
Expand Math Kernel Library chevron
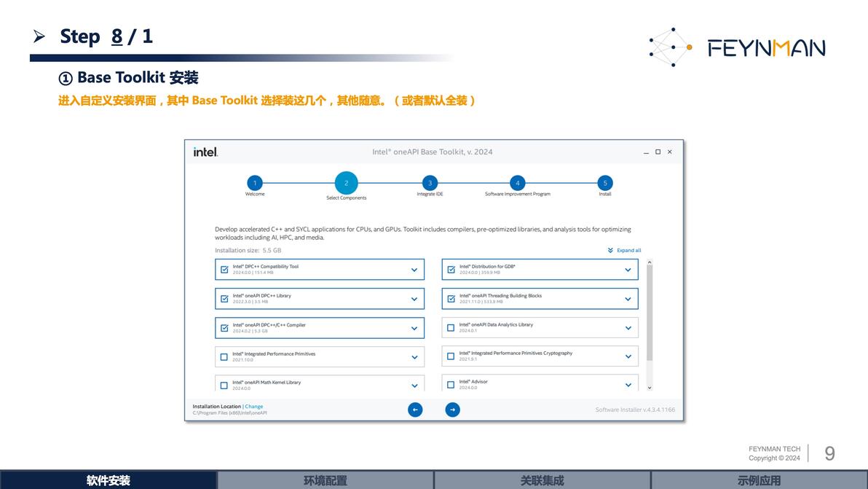click(414, 386)
